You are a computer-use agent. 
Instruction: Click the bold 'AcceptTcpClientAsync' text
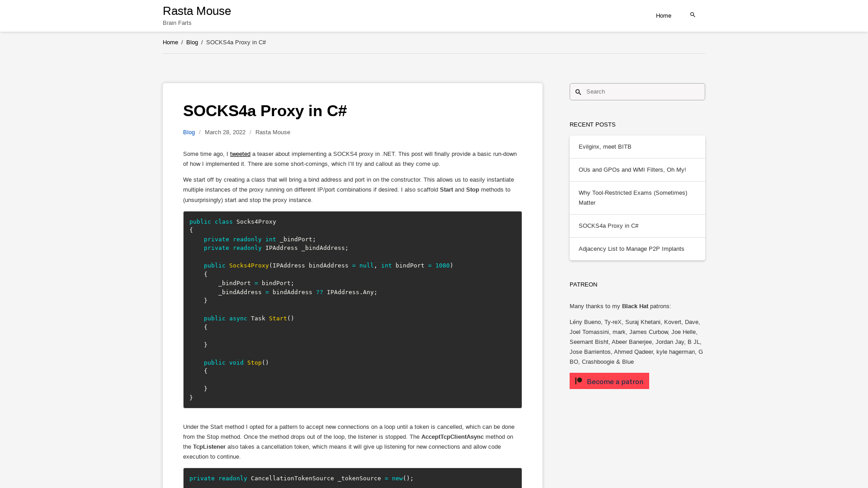453,437
